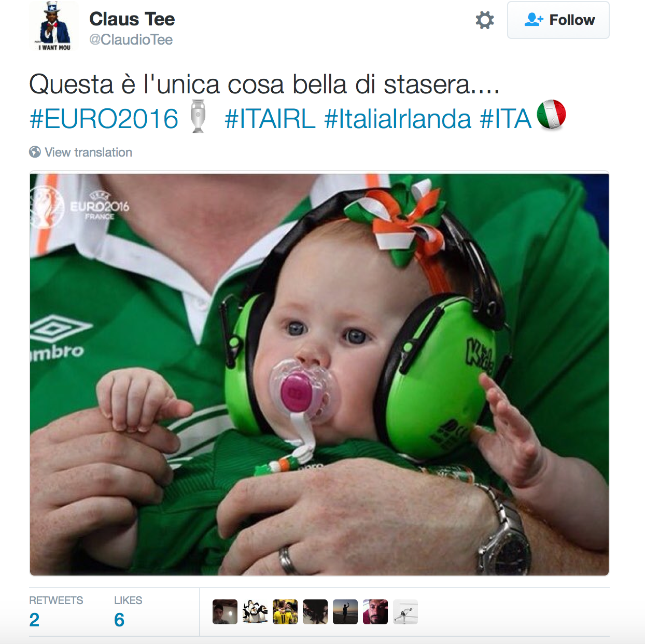The height and width of the screenshot is (644, 645).
Task: Open the yellow-jersey team avatar
Action: (285, 612)
